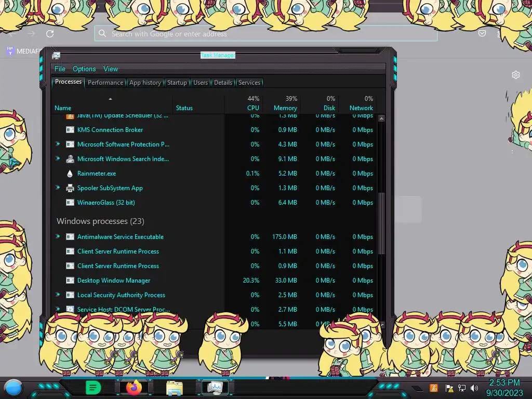Focus the browser address search field
The height and width of the screenshot is (399, 532).
[265, 34]
